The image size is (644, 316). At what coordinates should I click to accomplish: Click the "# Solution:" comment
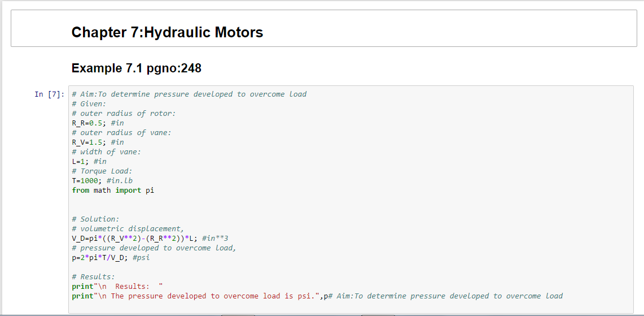95,219
